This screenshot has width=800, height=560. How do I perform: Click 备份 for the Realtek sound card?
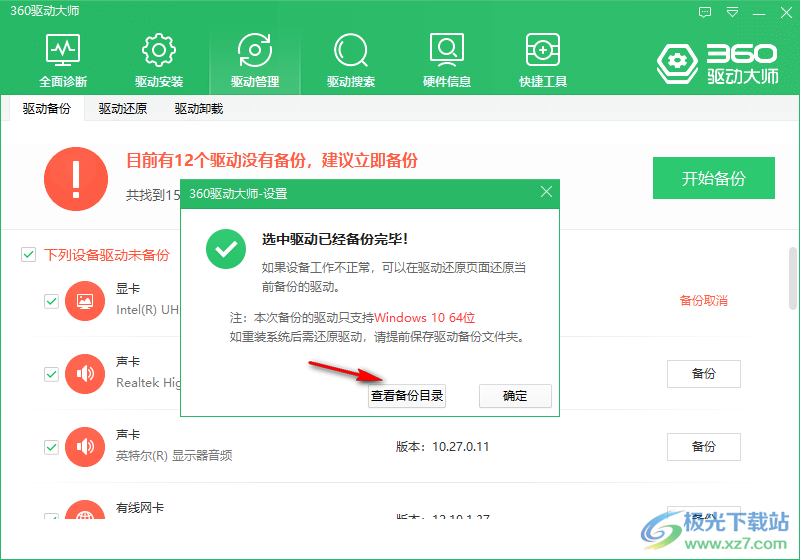coord(704,374)
